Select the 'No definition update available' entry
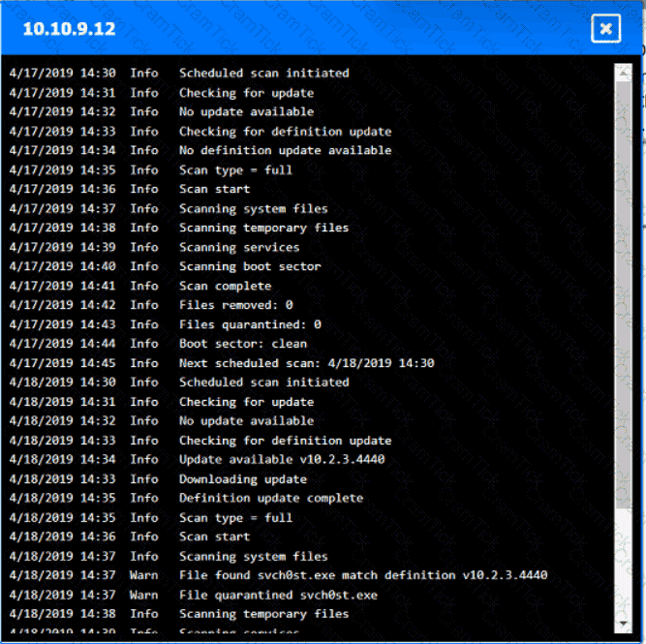646x644 pixels. (285, 150)
